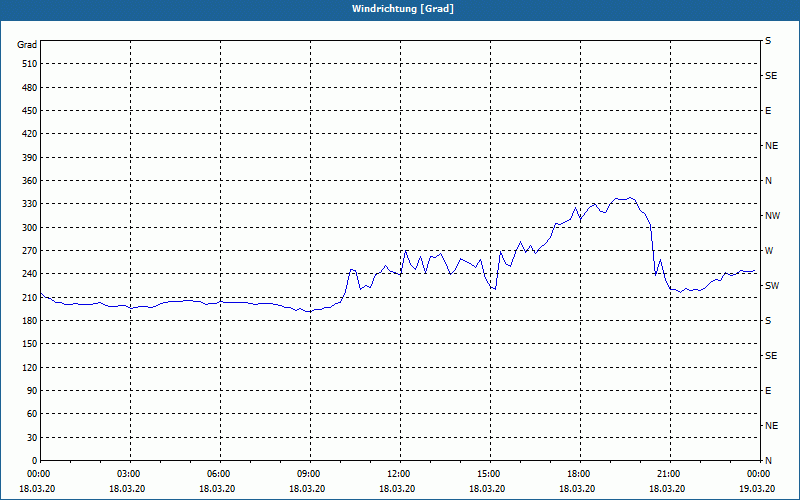800x500 pixels.
Task: Select the 90 y-axis tick label
Action: pos(32,391)
